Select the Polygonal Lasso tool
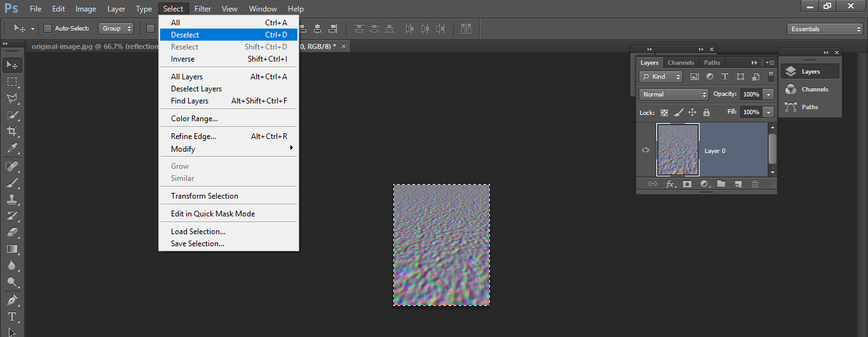This screenshot has width=868, height=337. click(12, 98)
